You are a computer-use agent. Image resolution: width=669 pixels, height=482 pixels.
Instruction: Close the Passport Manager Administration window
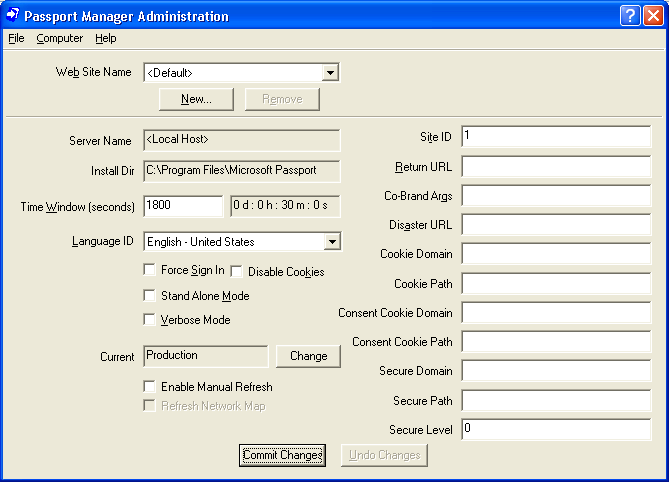[x=653, y=16]
